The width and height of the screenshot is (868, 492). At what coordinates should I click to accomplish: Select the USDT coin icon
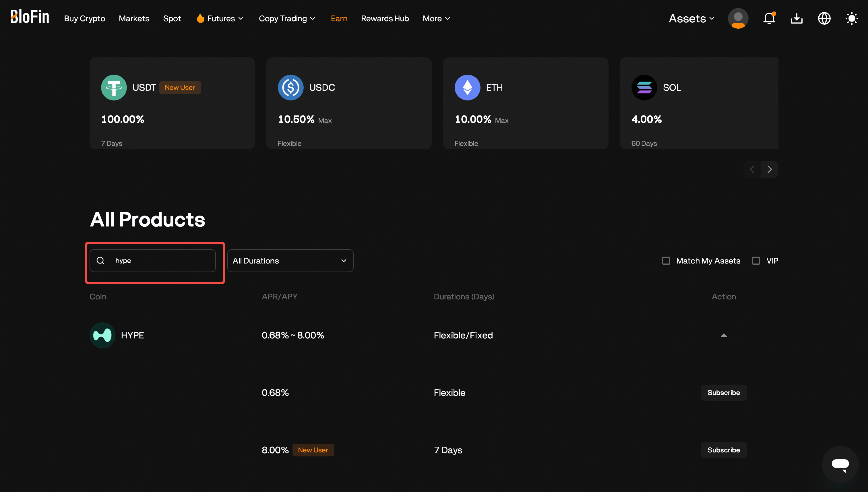point(114,88)
